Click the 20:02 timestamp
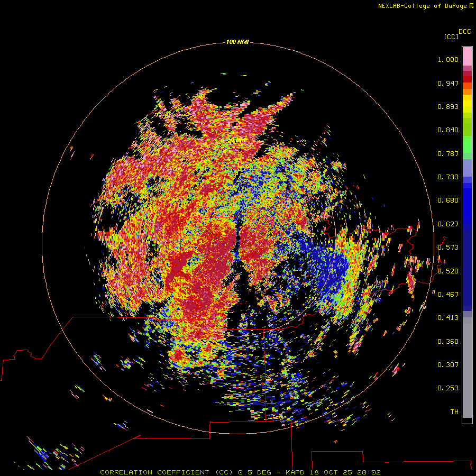 [369, 472]
